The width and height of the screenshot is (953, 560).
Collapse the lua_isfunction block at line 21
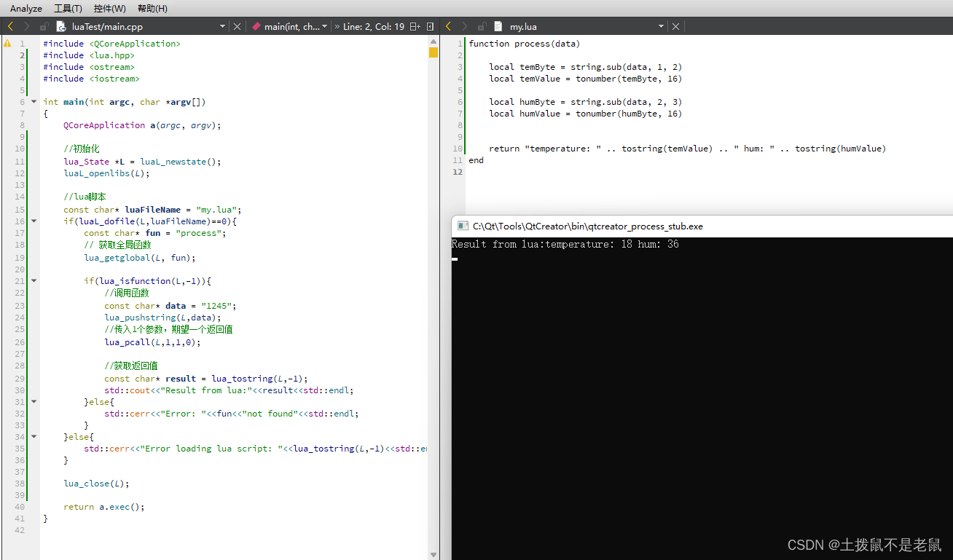point(34,280)
